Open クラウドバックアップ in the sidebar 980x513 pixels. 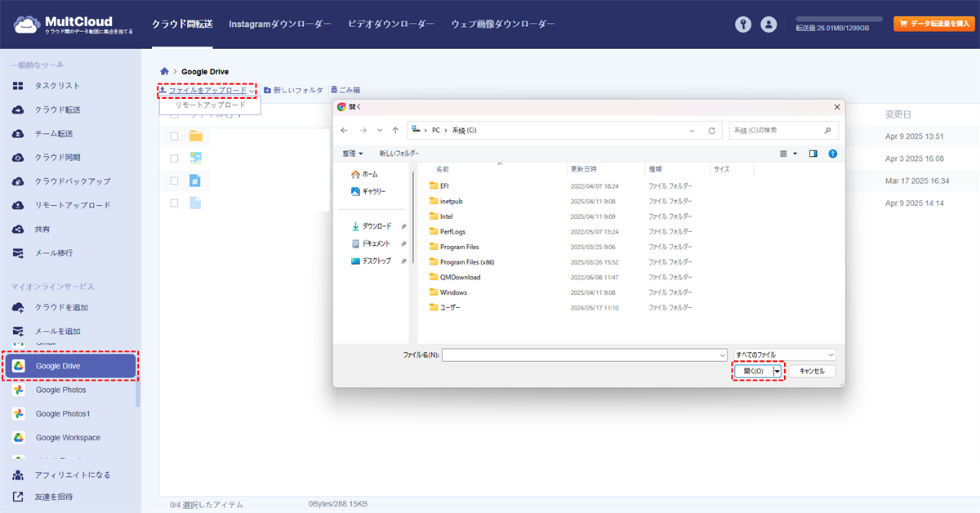[x=70, y=181]
